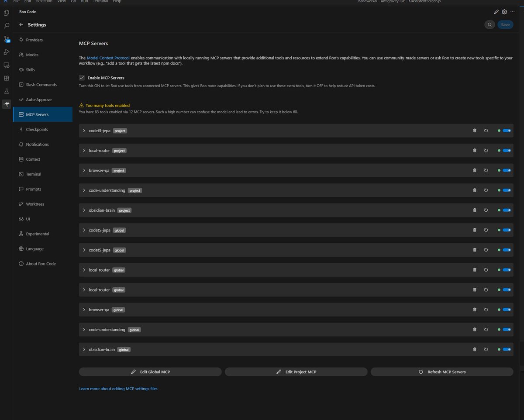Switch off browser-qa global server
The width and height of the screenshot is (524, 420).
tap(507, 310)
